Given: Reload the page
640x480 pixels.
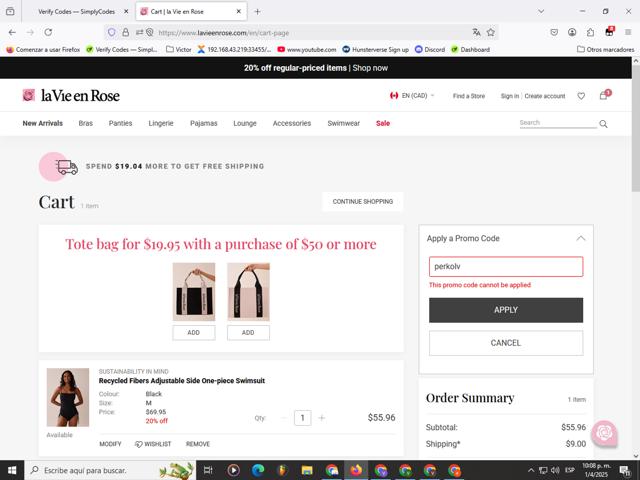Looking at the screenshot, I should click(48, 32).
